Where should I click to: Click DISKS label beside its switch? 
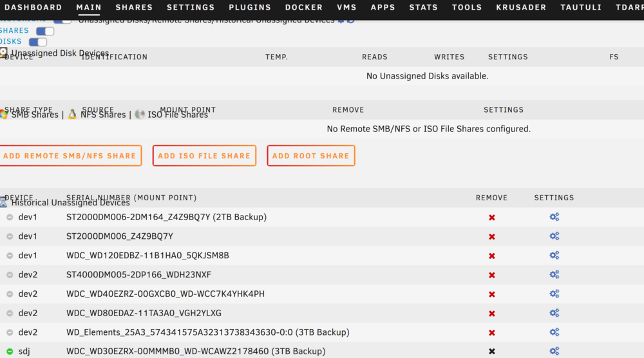click(11, 41)
